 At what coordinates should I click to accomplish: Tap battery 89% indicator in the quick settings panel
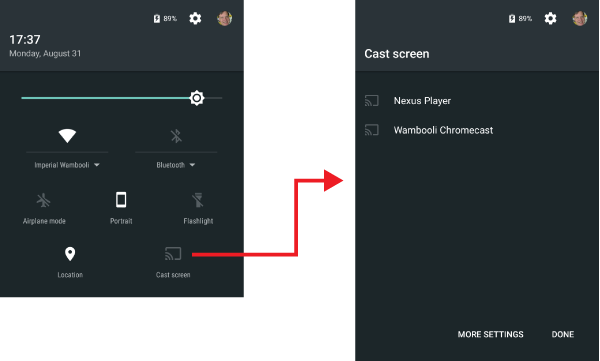click(165, 18)
